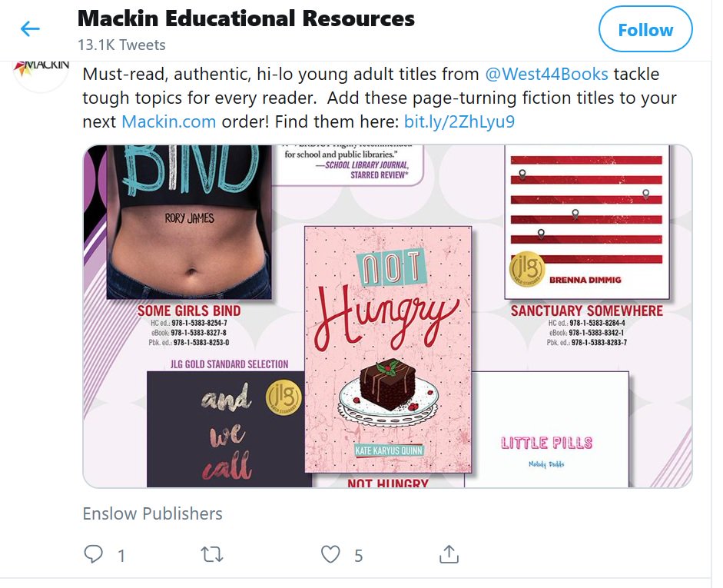Click the Little Pills book cover
Image resolution: width=723 pixels, height=588 pixels.
coord(546,429)
